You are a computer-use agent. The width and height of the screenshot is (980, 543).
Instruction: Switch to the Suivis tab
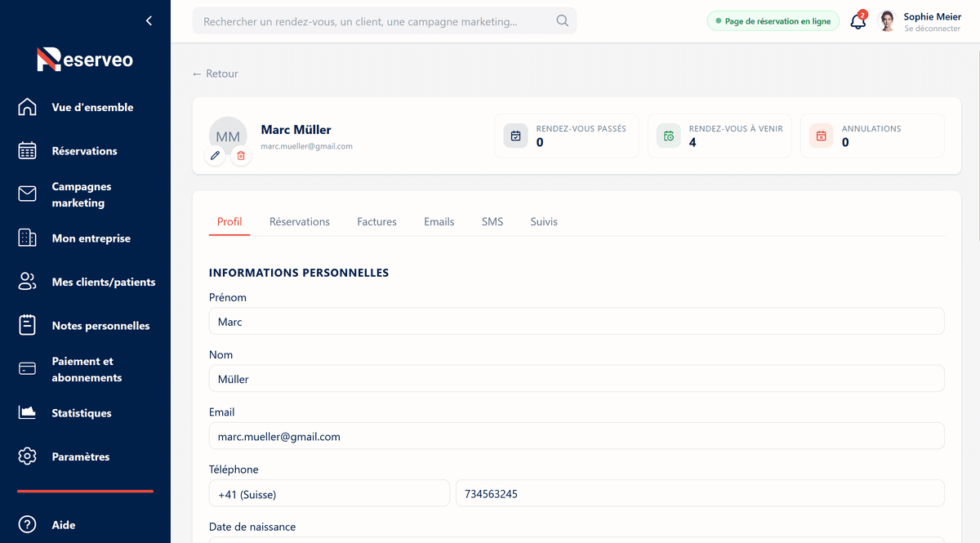tap(544, 221)
